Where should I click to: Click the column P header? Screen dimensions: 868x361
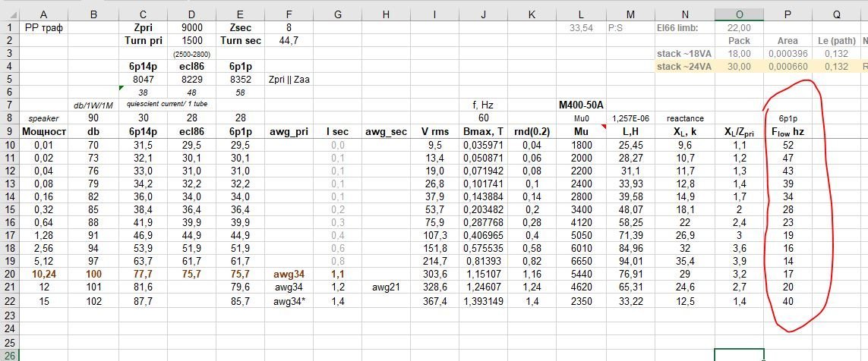coord(787,14)
